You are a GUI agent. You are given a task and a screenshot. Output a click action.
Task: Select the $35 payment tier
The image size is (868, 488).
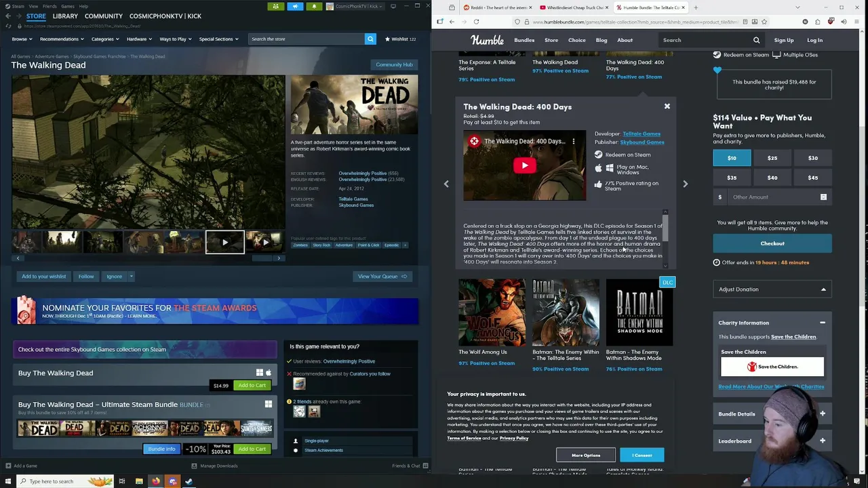point(732,178)
